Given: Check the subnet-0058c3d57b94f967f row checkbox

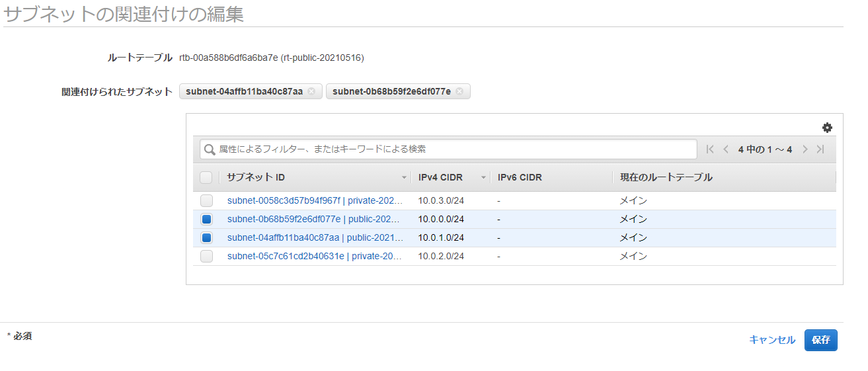Looking at the screenshot, I should click(x=207, y=200).
